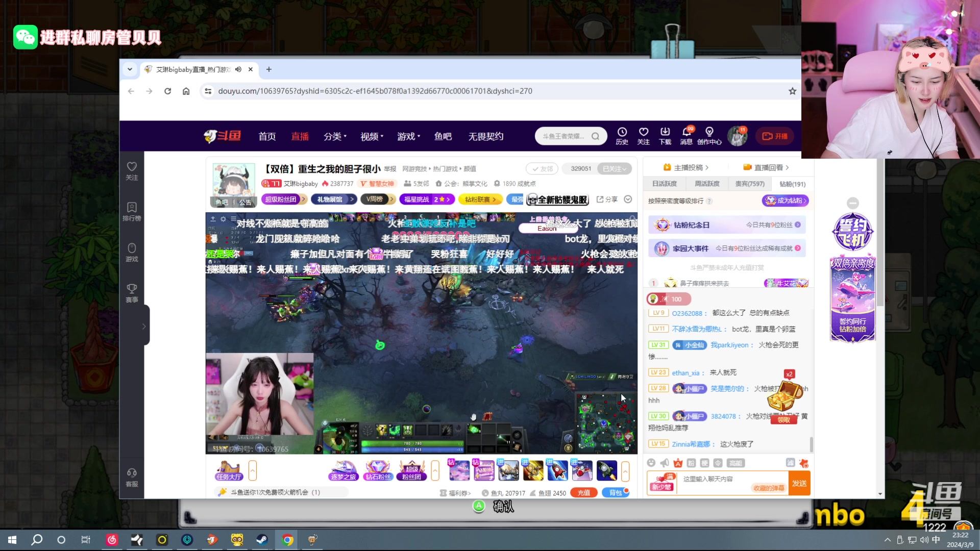Screen dimensions: 980x551
Task: Expand the up-arrow next to 任务大厅
Action: point(252,470)
